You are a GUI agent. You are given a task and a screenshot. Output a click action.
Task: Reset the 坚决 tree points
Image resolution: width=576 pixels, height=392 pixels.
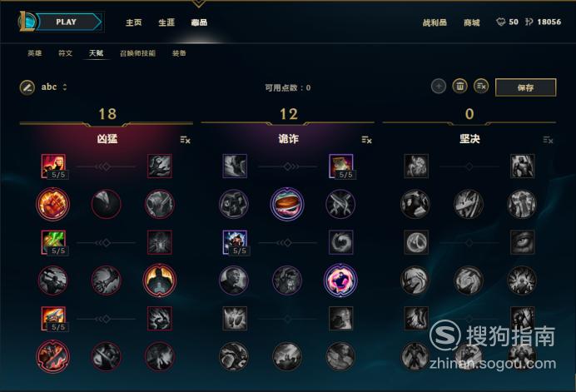(548, 140)
